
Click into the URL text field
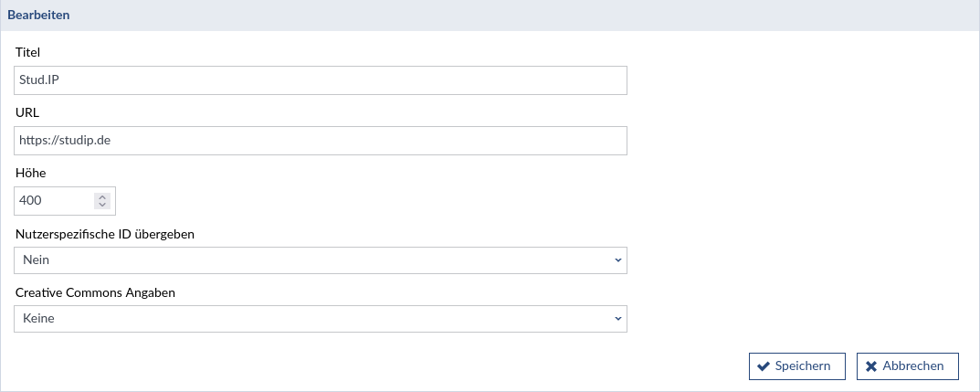click(x=320, y=141)
